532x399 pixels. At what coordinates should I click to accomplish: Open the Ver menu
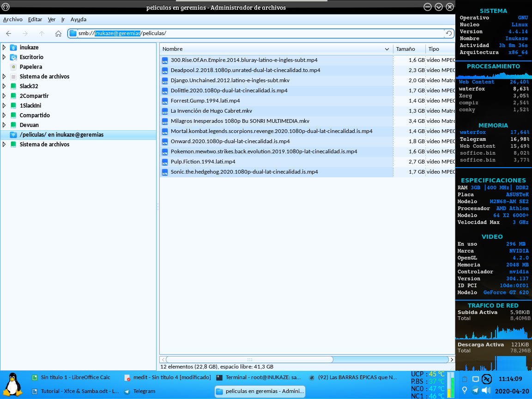pyautogui.click(x=52, y=20)
